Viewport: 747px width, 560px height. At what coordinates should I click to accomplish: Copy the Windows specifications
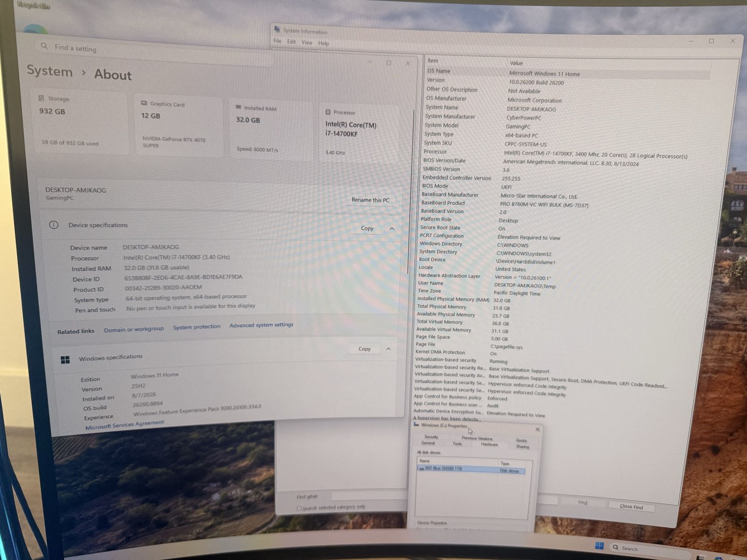click(364, 349)
